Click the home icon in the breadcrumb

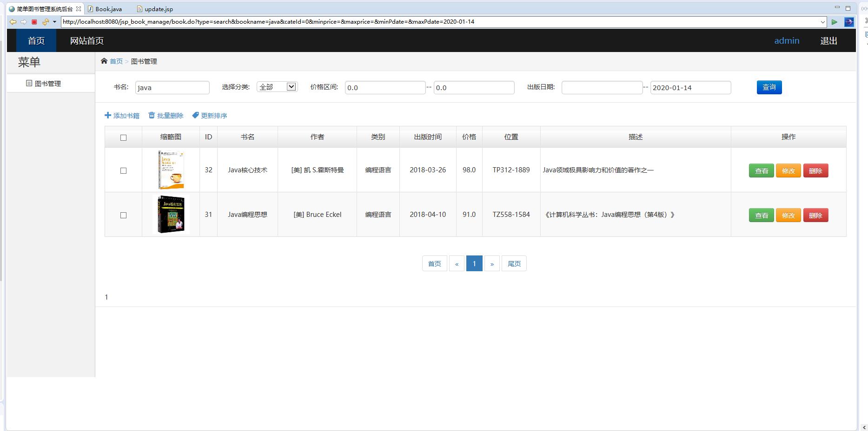click(x=104, y=61)
